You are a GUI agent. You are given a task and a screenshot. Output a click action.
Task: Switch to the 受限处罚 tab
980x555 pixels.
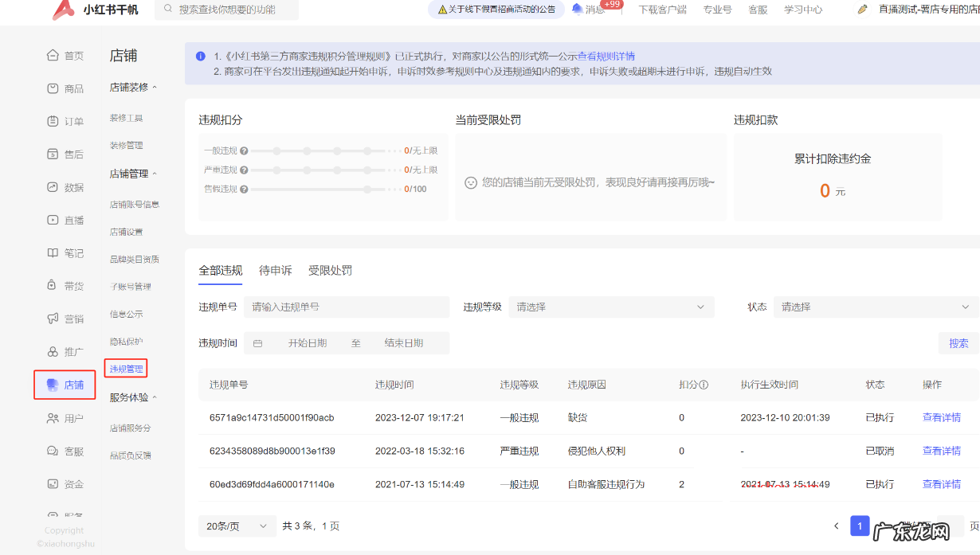tap(330, 270)
